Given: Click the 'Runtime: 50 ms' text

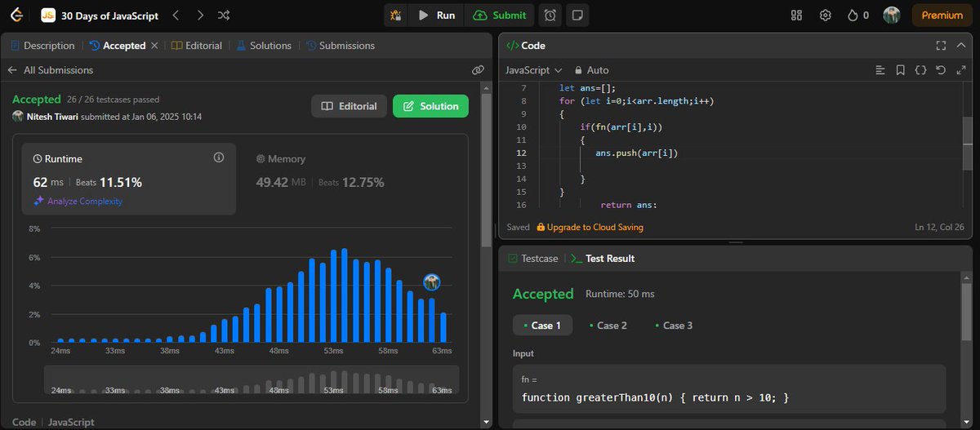Looking at the screenshot, I should (620, 294).
